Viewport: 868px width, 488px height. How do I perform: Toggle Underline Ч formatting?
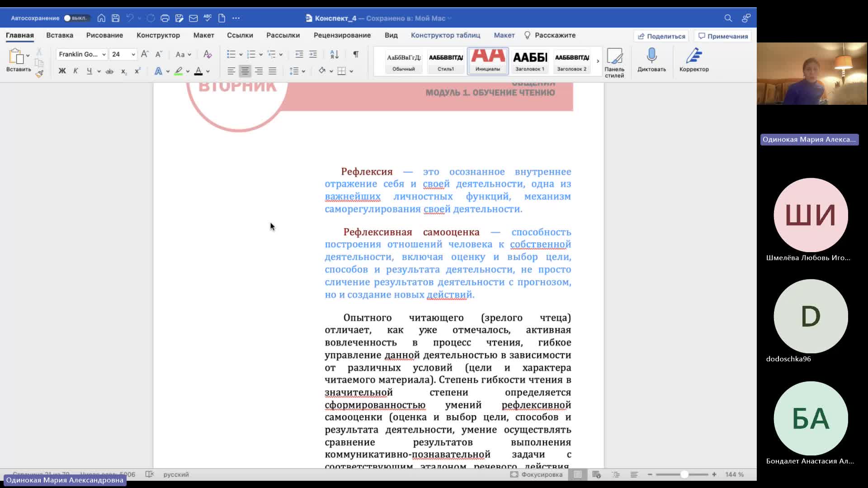(89, 71)
